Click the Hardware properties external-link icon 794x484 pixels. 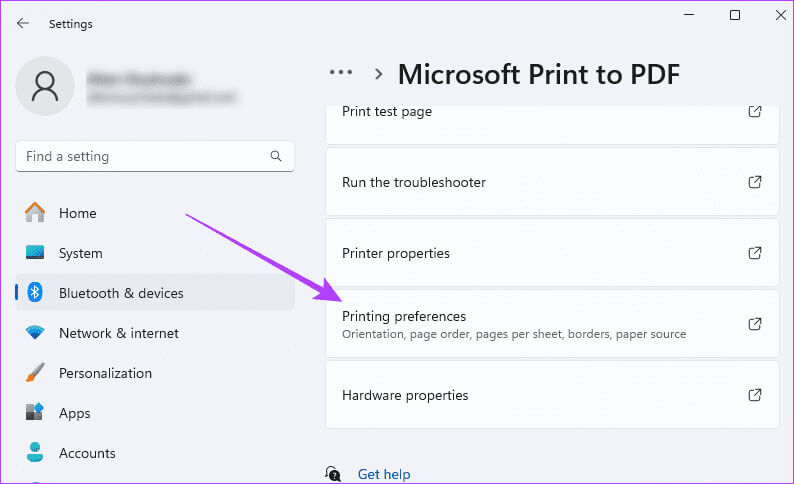point(755,394)
